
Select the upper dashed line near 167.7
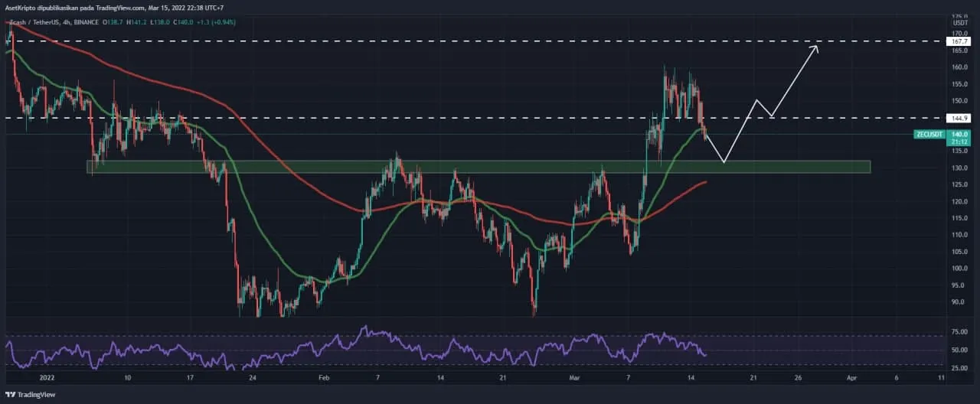point(459,41)
